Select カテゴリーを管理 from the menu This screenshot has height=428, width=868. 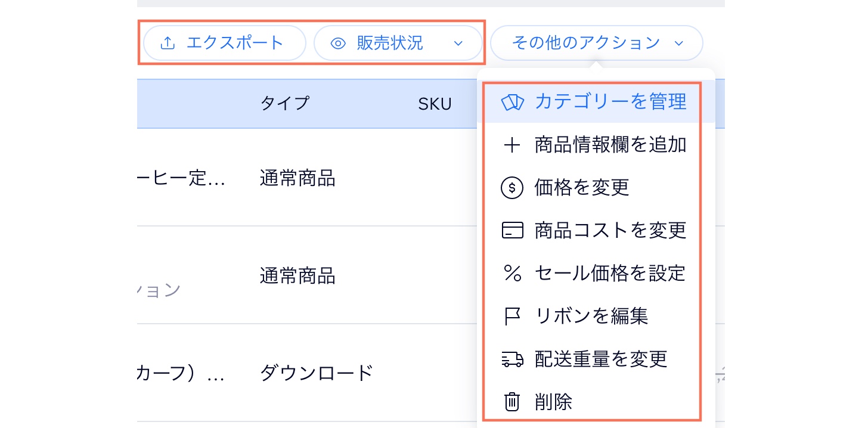coord(610,102)
